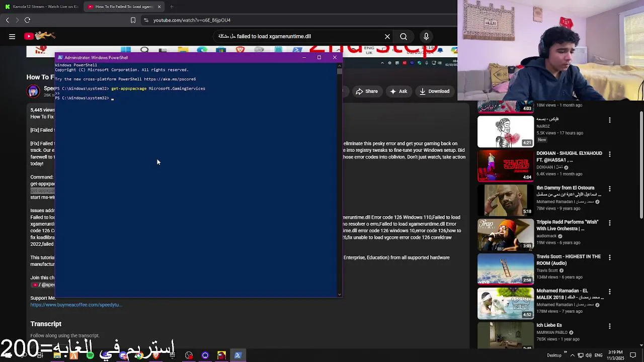The width and height of the screenshot is (644, 362).
Task: Open MARWAN PABLO channel name
Action: pos(552,332)
